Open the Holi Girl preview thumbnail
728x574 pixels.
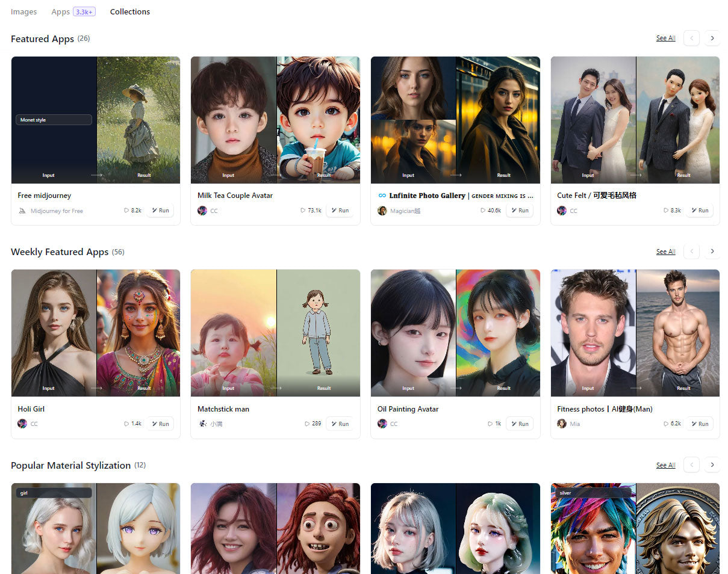96,333
